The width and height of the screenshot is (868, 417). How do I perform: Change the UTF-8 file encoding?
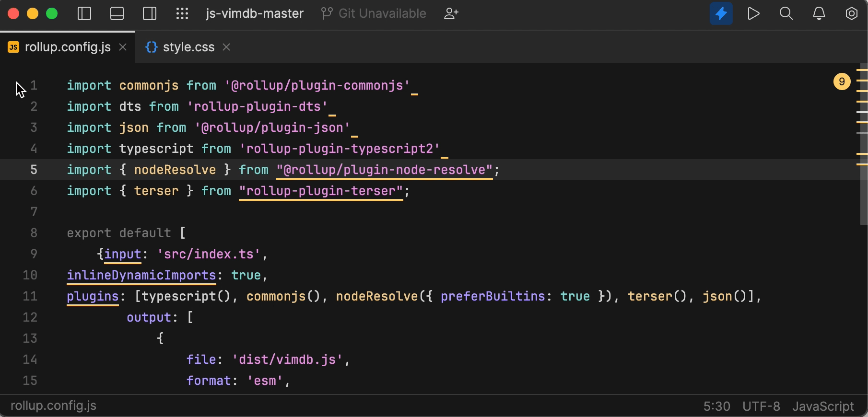761,406
